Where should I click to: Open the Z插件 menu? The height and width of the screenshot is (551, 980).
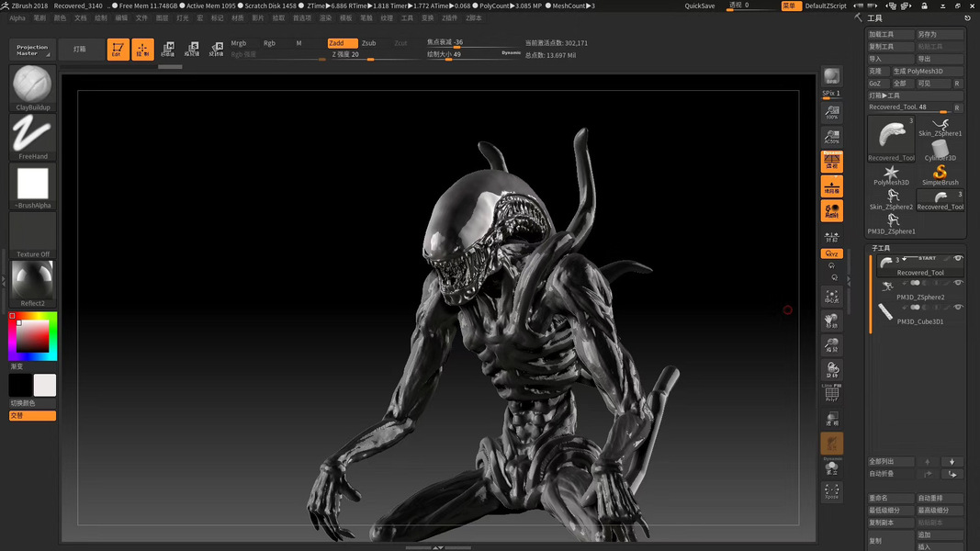click(449, 18)
